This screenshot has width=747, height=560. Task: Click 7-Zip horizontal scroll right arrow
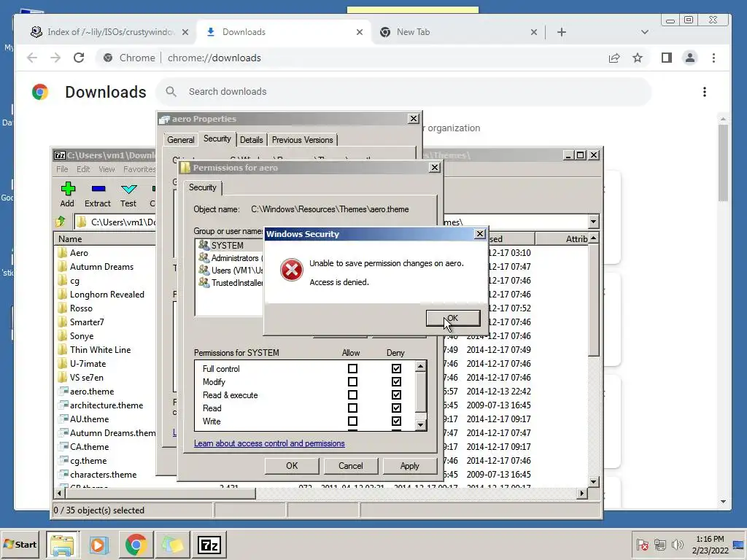pos(581,494)
